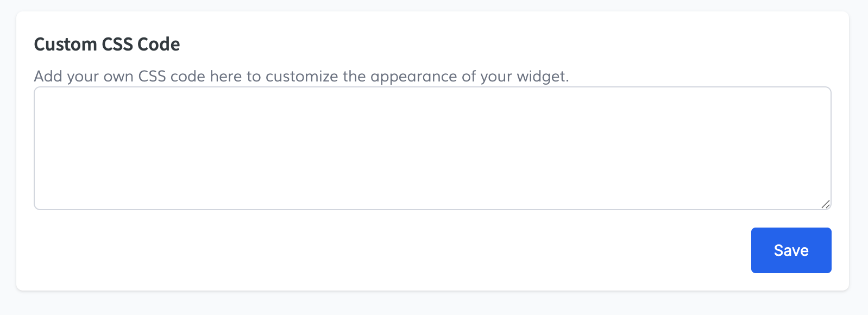This screenshot has width=868, height=315.
Task: Click inside the widget CSS editor
Action: (x=432, y=148)
